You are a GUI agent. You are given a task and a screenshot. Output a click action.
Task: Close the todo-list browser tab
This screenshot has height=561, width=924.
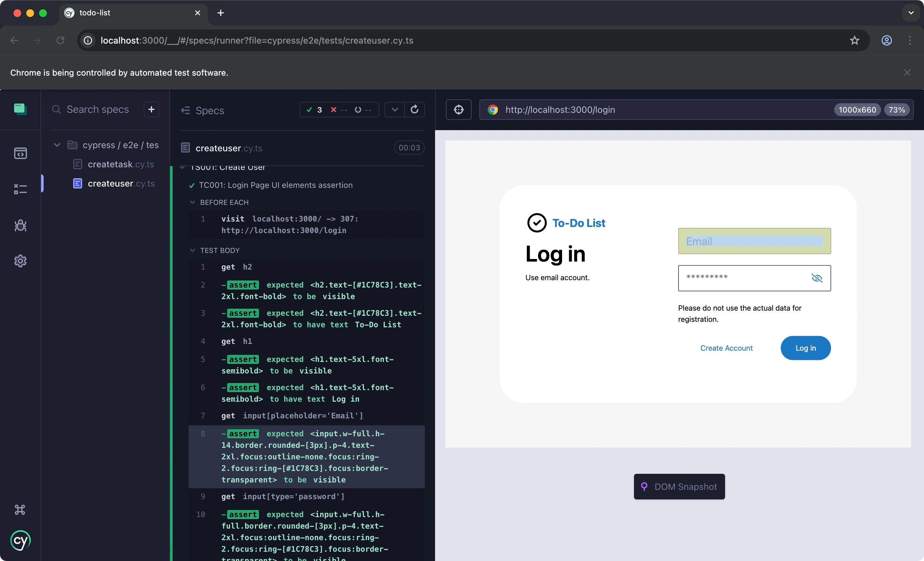198,13
